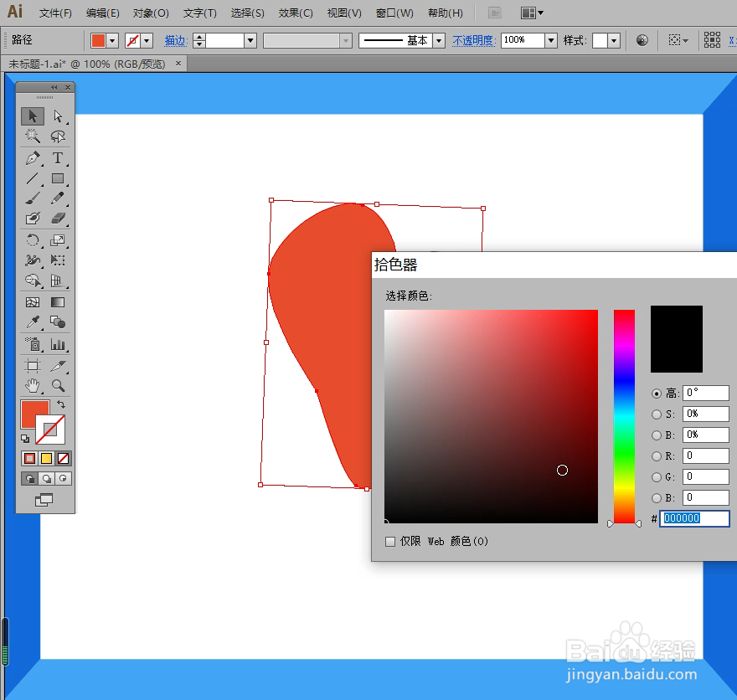Swap fill and stroke colors
The width and height of the screenshot is (737, 700).
(61, 404)
